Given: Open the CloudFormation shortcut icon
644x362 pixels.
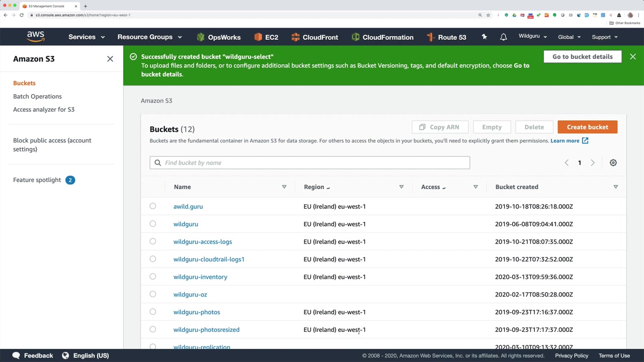Looking at the screenshot, I should point(355,37).
